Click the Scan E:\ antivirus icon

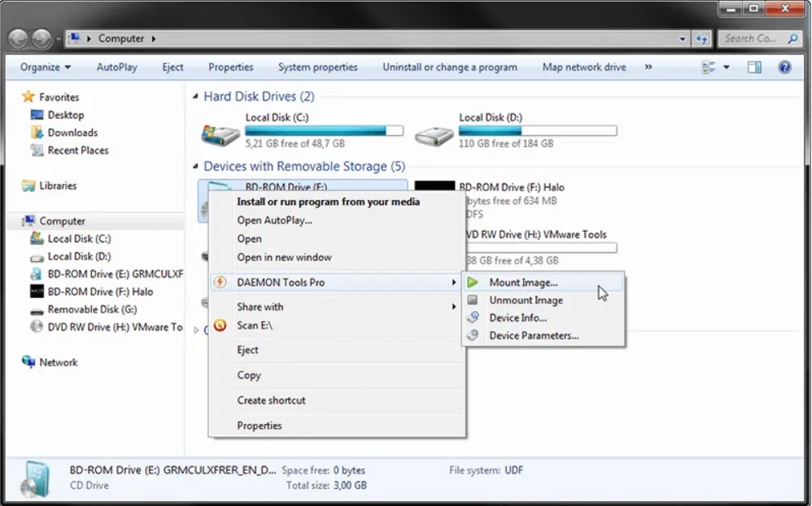point(219,325)
